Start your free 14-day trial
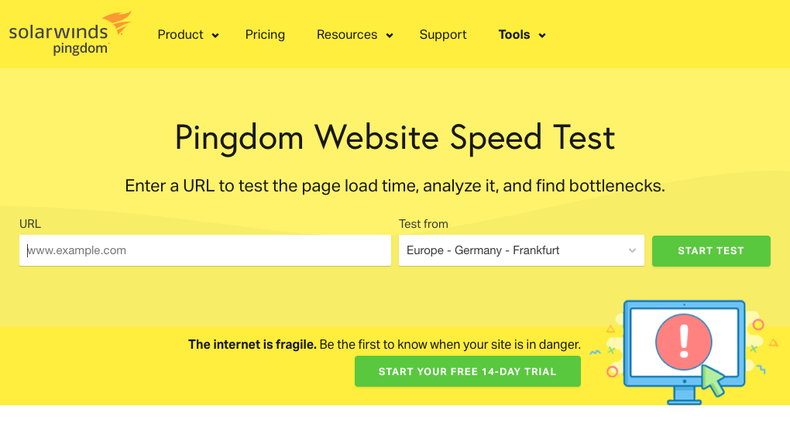790x434 pixels. [468, 371]
